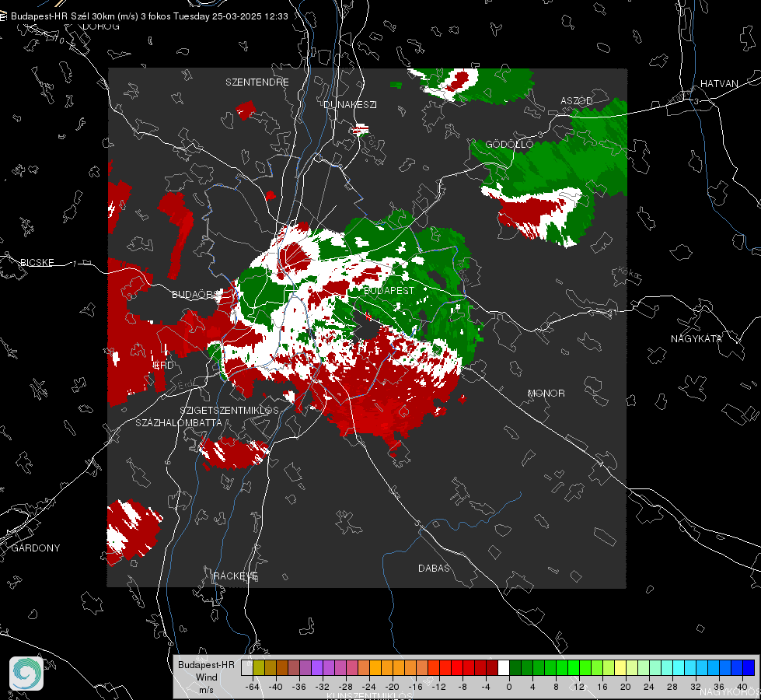Click the HATVAN town label

click(x=719, y=83)
